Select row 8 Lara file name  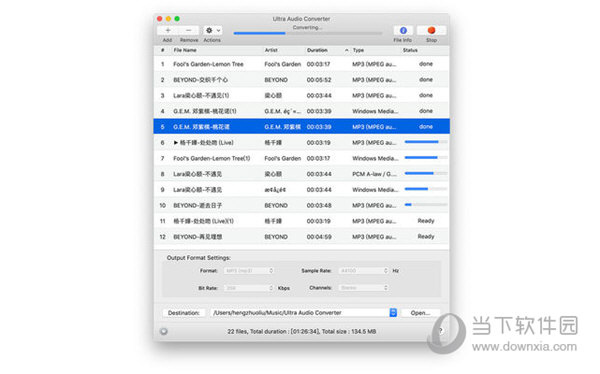point(197,174)
